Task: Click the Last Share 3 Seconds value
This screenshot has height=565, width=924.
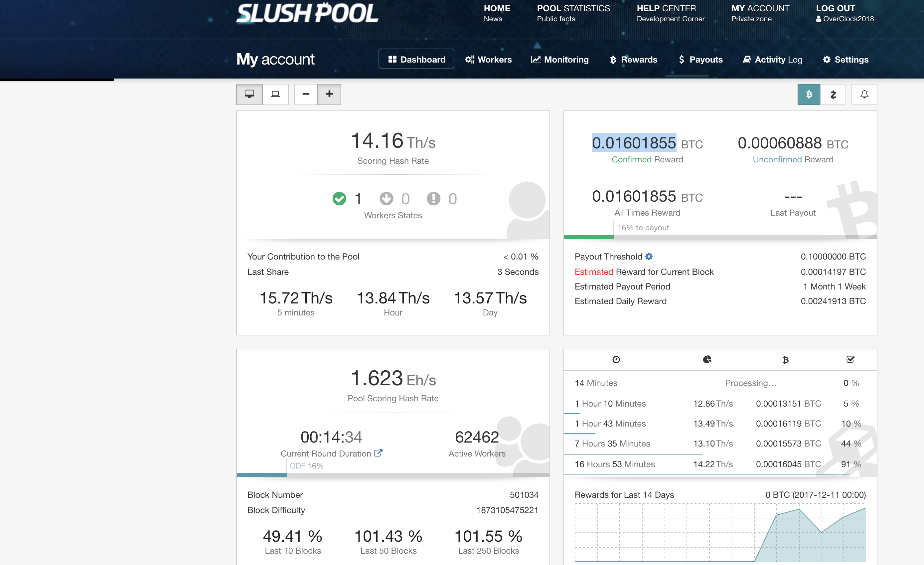Action: pos(518,272)
